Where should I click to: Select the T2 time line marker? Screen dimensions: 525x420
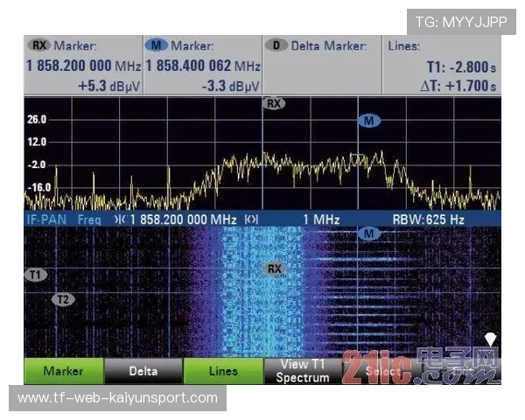pos(63,299)
